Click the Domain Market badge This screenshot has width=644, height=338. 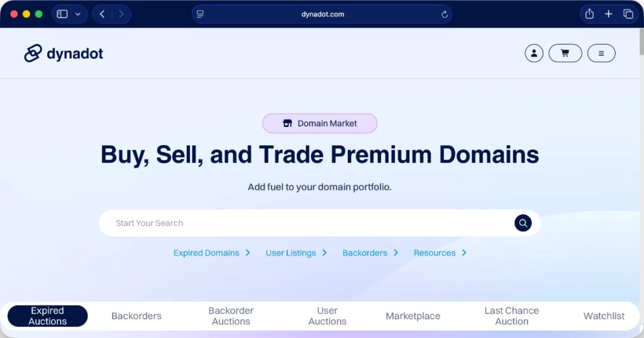coord(319,123)
